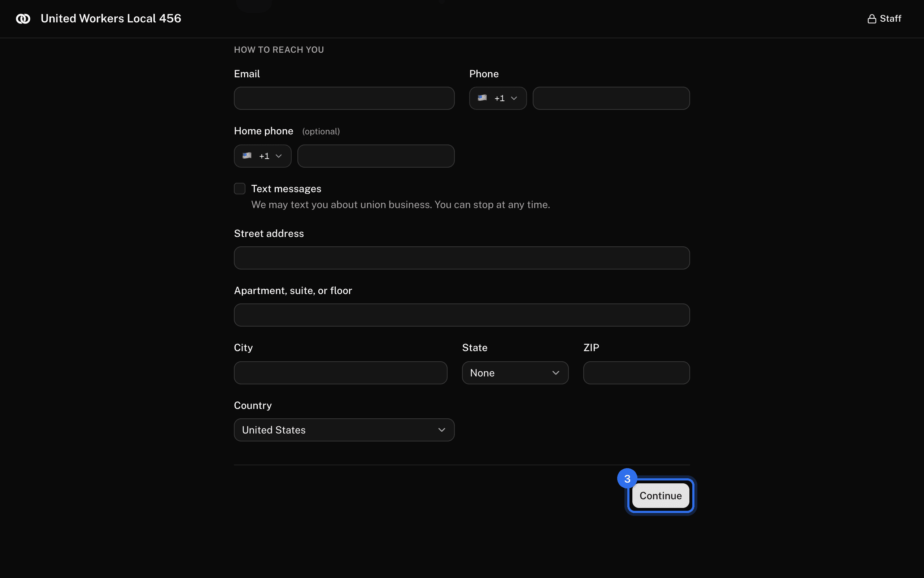Click the Email field label

(247, 74)
